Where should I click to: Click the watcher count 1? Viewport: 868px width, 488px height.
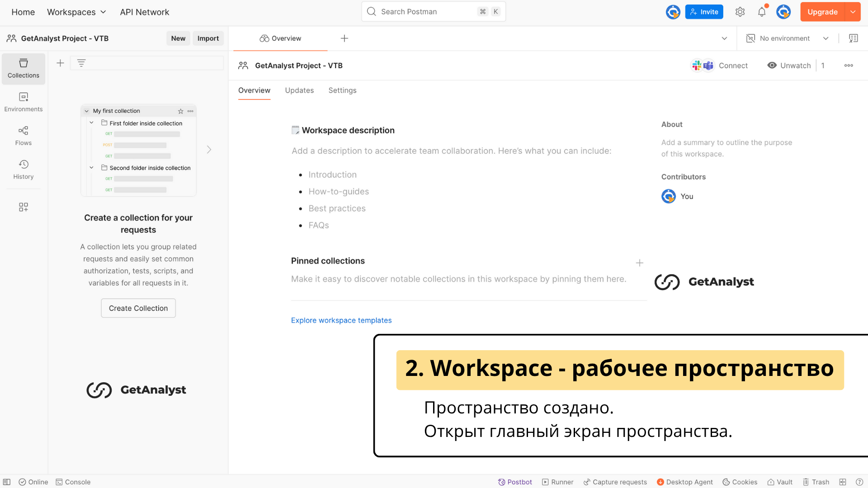[823, 66]
